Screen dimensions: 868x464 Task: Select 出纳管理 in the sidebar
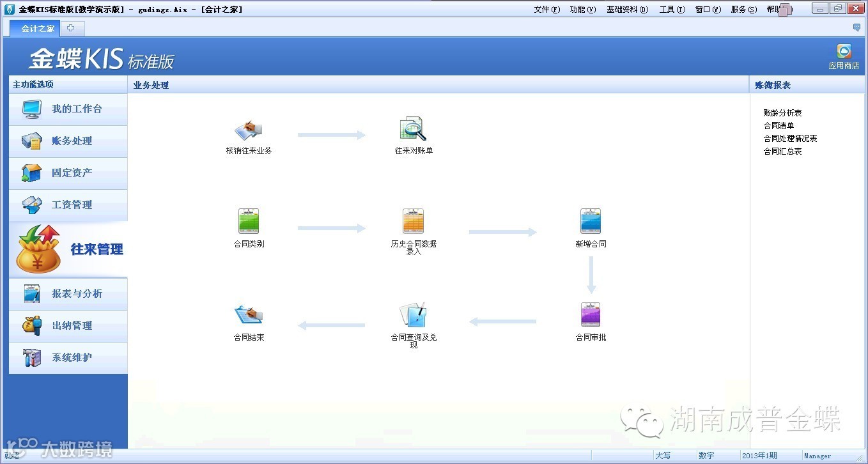68,326
